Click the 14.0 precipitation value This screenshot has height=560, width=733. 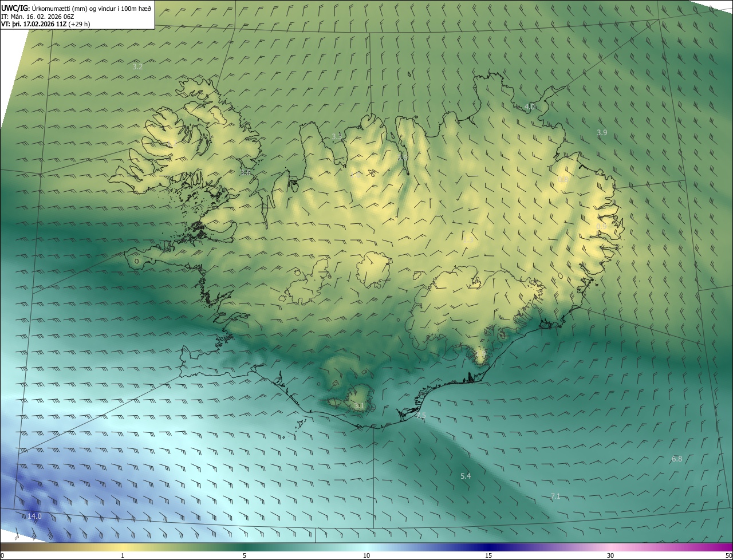click(x=35, y=516)
